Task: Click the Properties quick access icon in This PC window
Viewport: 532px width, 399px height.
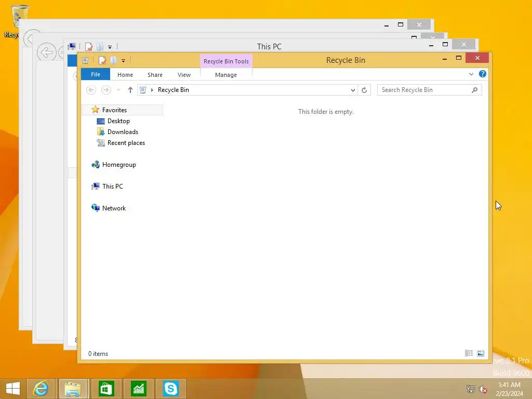Action: point(88,46)
